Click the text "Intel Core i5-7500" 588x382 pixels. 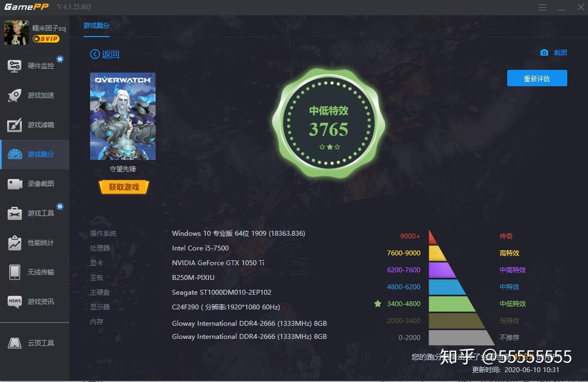(200, 248)
